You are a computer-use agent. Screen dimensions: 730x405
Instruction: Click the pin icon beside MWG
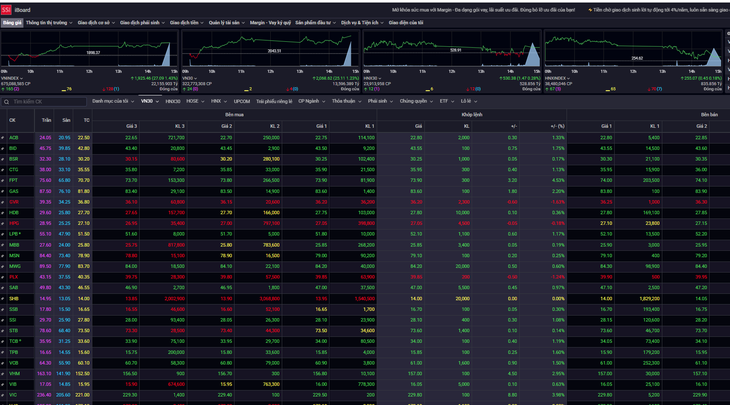(3, 266)
